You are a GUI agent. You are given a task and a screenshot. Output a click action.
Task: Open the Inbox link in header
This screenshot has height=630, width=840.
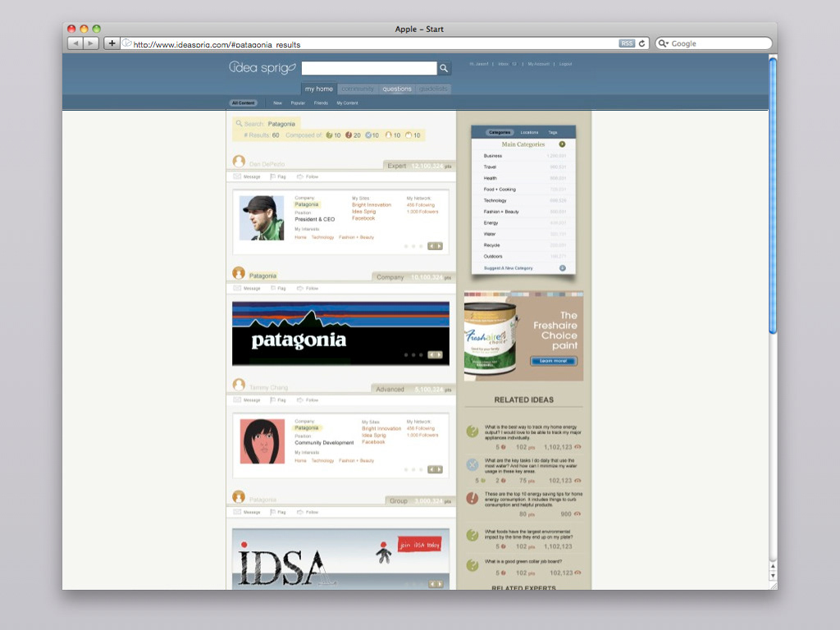pyautogui.click(x=507, y=64)
